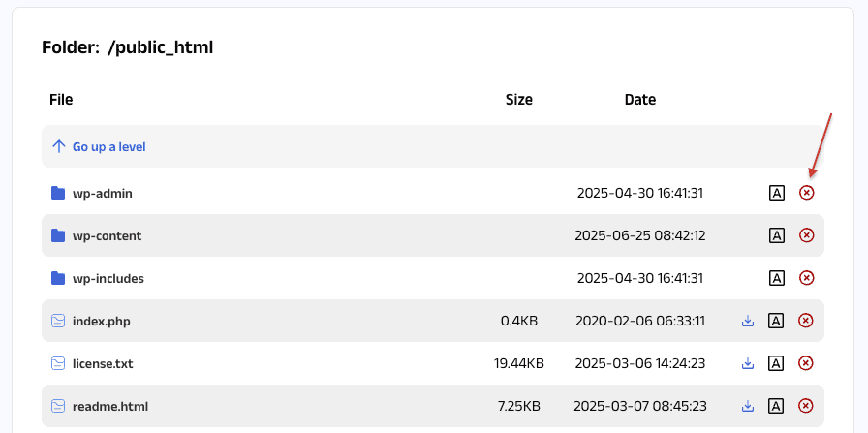Rename the index.php file
The height and width of the screenshot is (433, 868).
(776, 321)
